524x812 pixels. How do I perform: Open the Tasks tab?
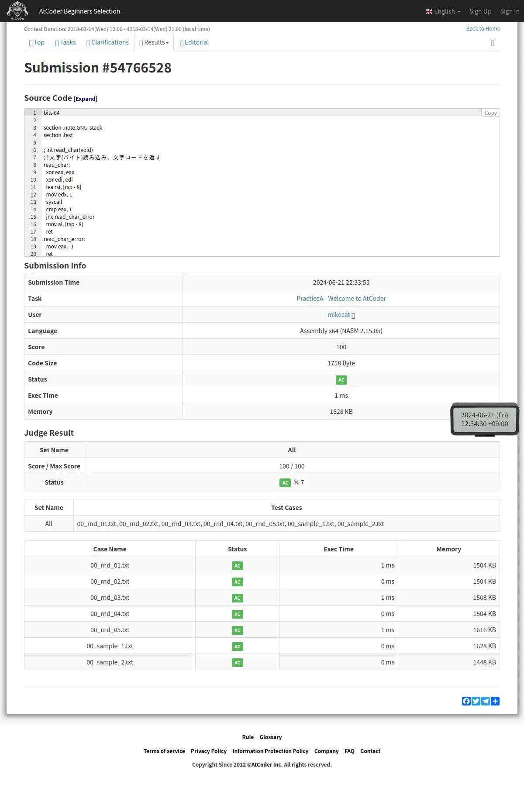[x=65, y=42]
